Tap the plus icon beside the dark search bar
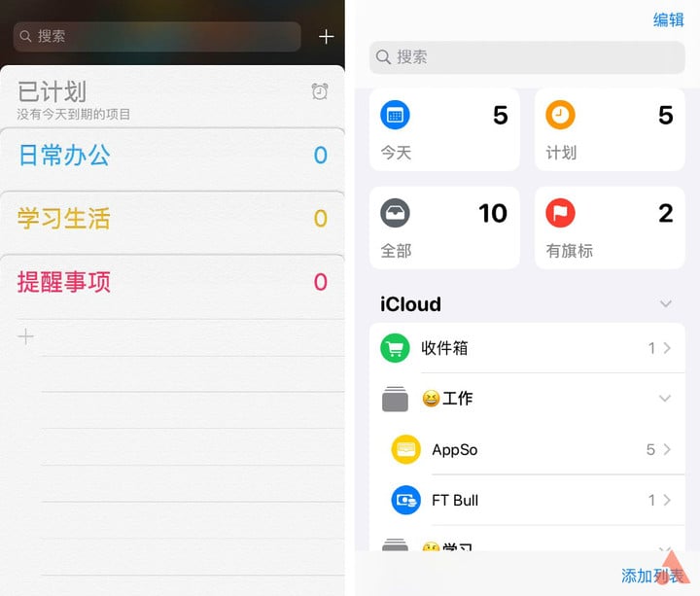700x596 pixels. click(327, 37)
